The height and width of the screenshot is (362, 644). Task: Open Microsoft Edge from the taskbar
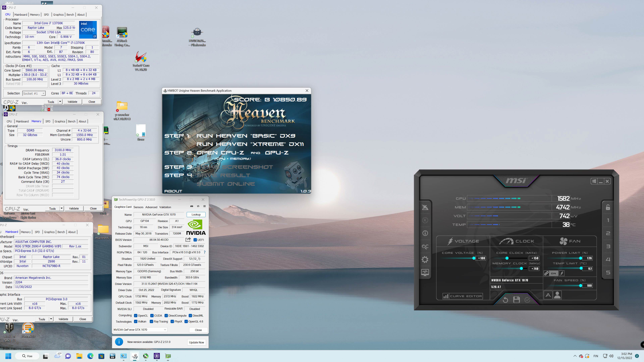(90, 356)
